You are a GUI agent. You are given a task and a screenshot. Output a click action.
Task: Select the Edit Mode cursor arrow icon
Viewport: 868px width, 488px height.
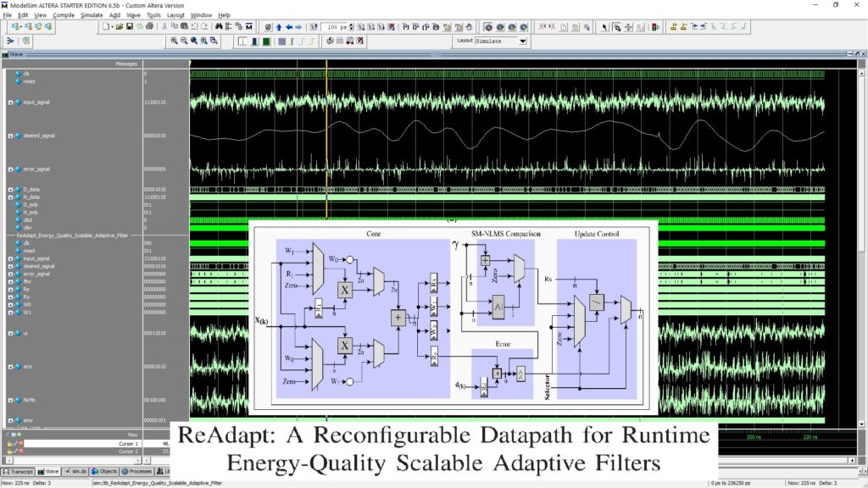[x=604, y=28]
